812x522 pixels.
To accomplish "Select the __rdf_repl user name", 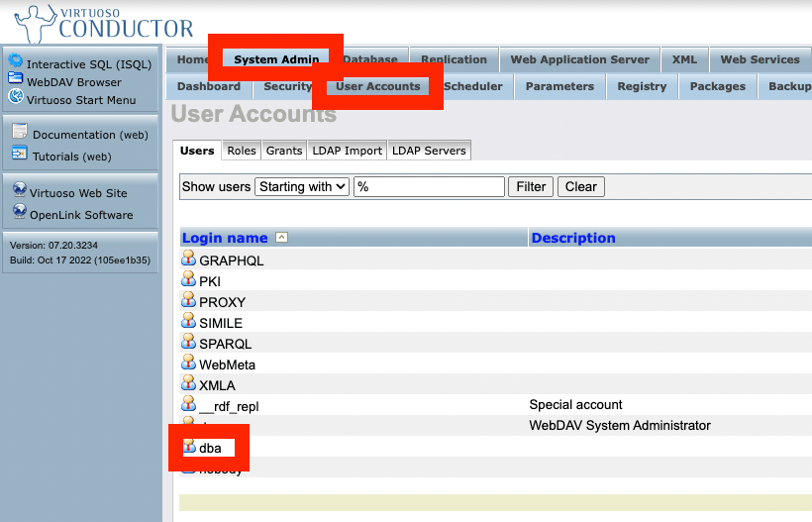I will pyautogui.click(x=229, y=406).
